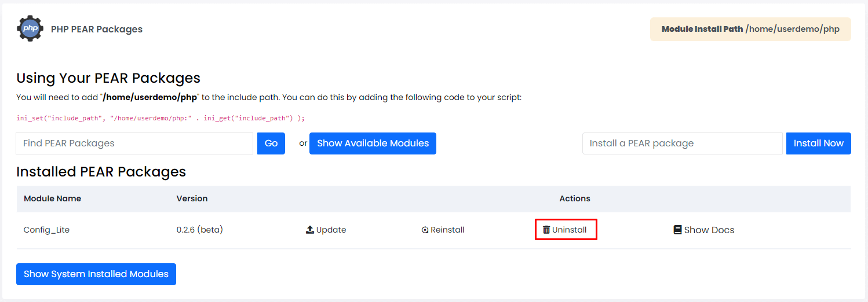Screen dimensions: 868x302
Task: Focus the Install a PEAR package field
Action: (x=683, y=143)
